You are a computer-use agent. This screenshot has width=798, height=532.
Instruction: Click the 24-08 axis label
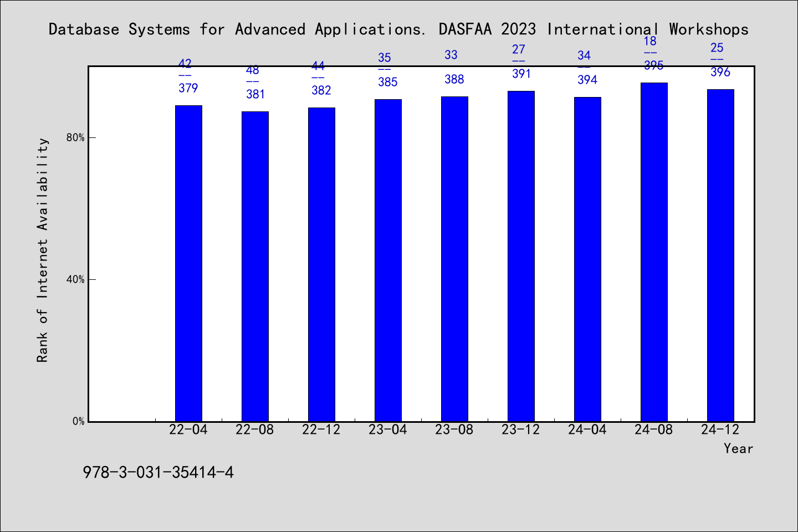(654, 429)
